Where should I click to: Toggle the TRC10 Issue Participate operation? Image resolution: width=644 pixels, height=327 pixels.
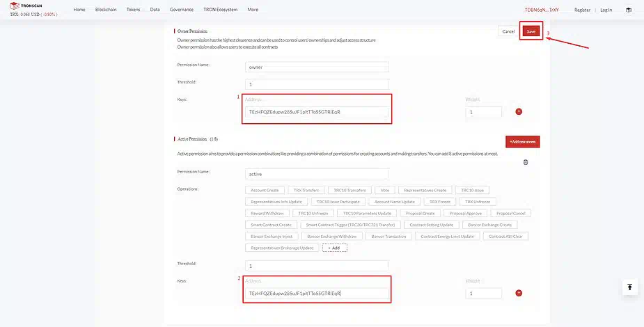(x=338, y=202)
